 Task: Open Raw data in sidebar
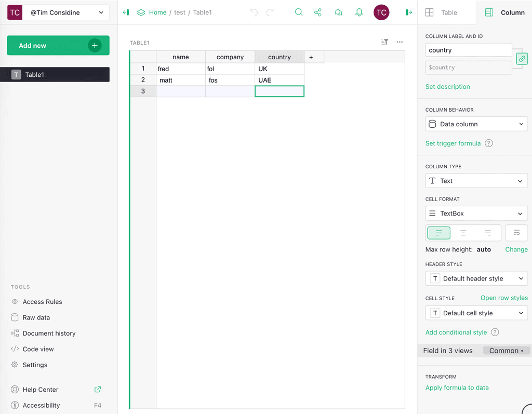(36, 317)
